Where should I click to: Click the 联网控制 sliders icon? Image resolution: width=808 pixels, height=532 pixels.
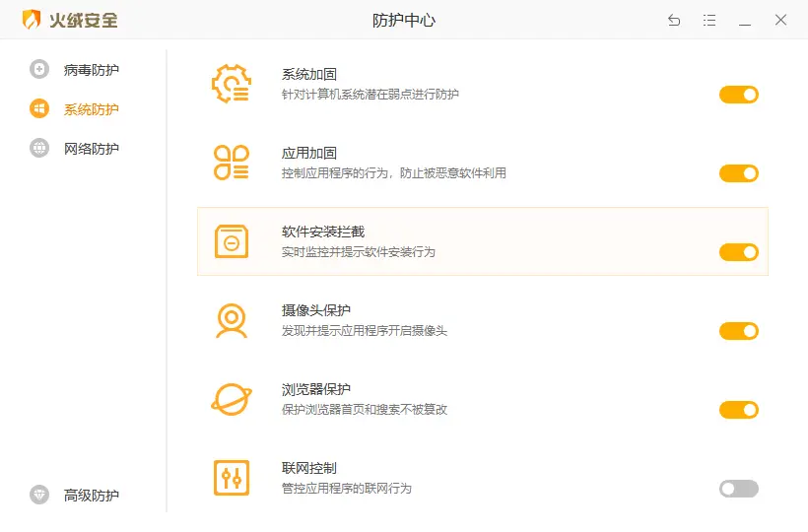coord(232,478)
